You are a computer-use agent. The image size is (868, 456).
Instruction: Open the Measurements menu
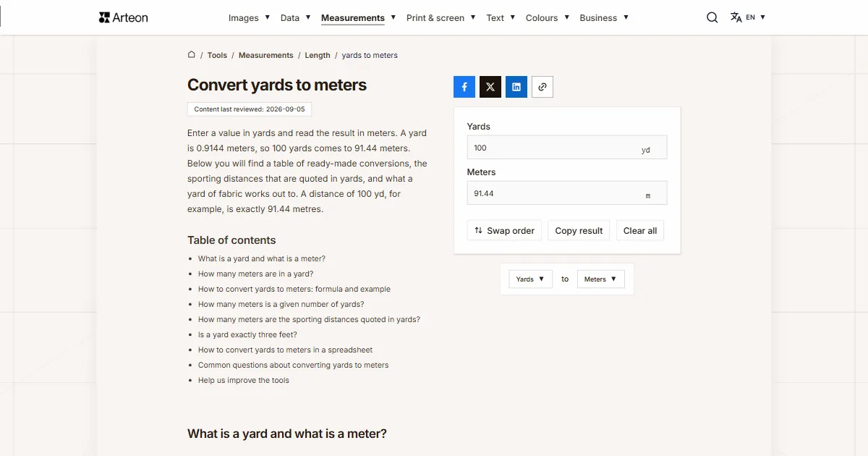[x=359, y=17]
